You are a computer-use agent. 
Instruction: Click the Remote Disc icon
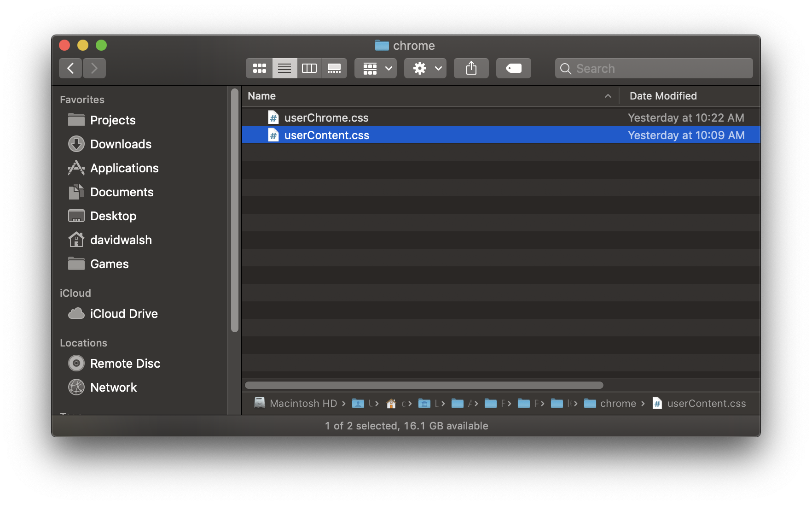(x=76, y=364)
